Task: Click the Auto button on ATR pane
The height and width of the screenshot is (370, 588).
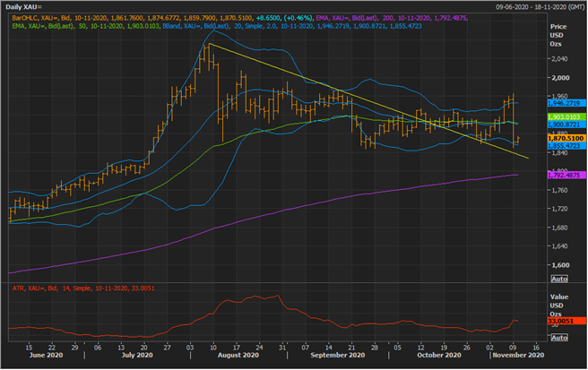Action: 559,338
